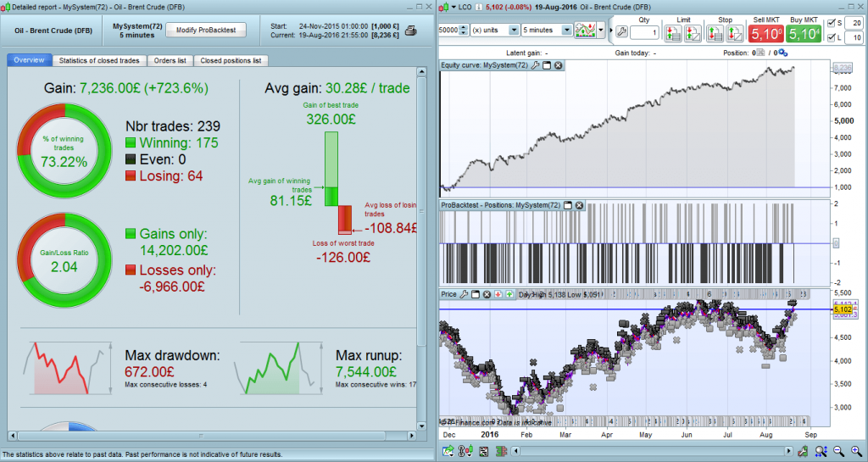Image resolution: width=868 pixels, height=462 pixels.
Task: Click the green up-arrow icon in Price panel
Action: point(509,294)
